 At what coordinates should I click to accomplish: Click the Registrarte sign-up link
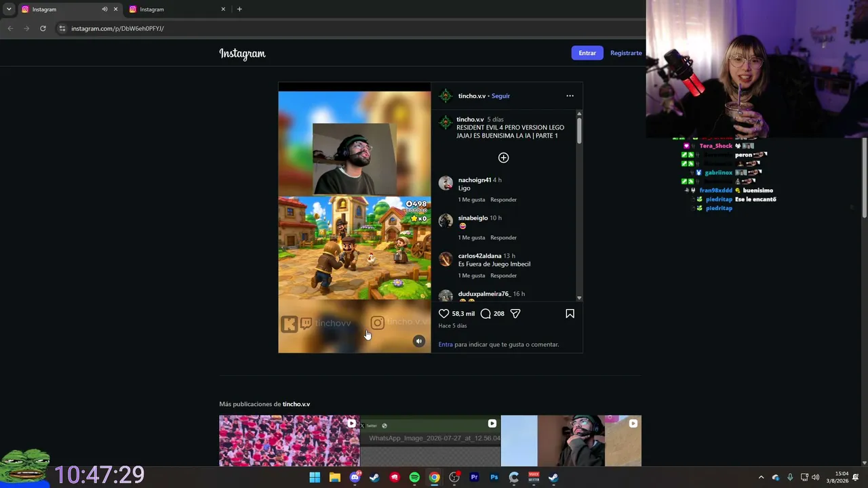[626, 53]
